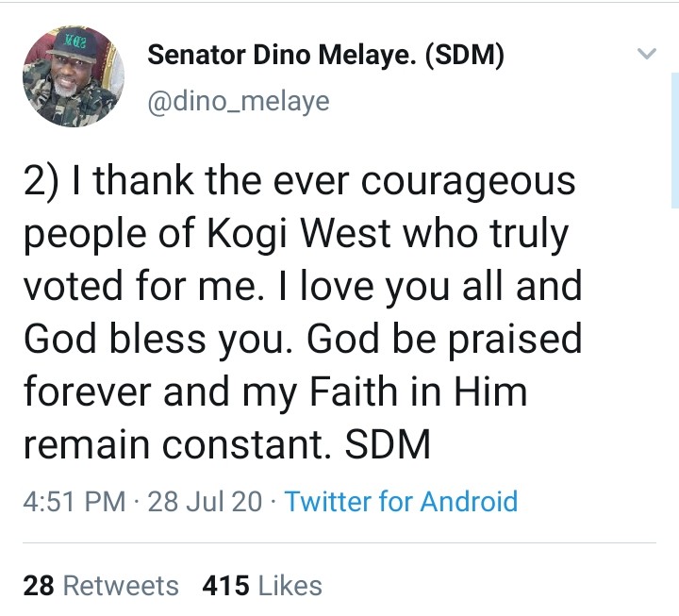The width and height of the screenshot is (679, 616).
Task: Click the bold "415" like count
Action: point(225,586)
